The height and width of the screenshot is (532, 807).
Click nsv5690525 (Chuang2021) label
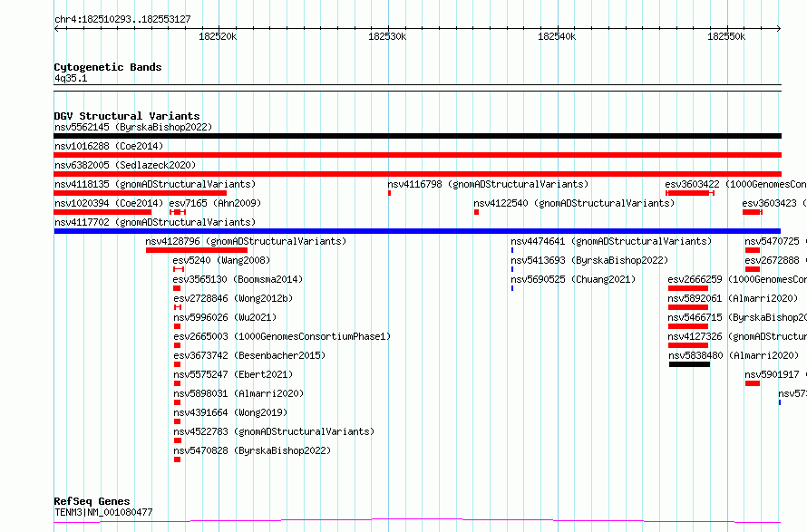tap(573, 279)
